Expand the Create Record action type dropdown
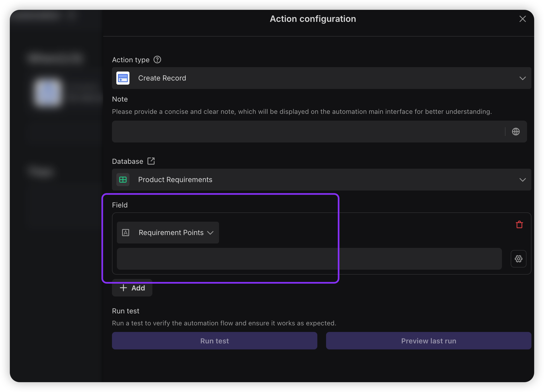 pos(321,78)
